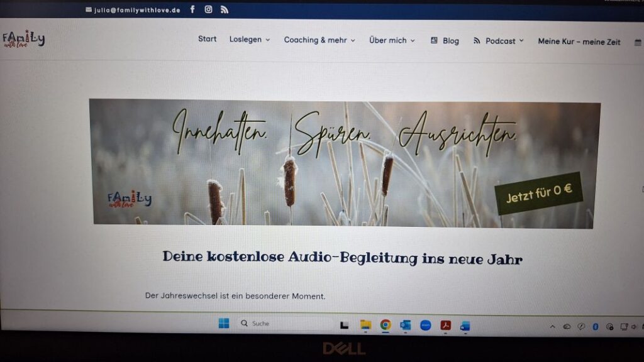Show hidden system tray icons chevron

[553, 327]
